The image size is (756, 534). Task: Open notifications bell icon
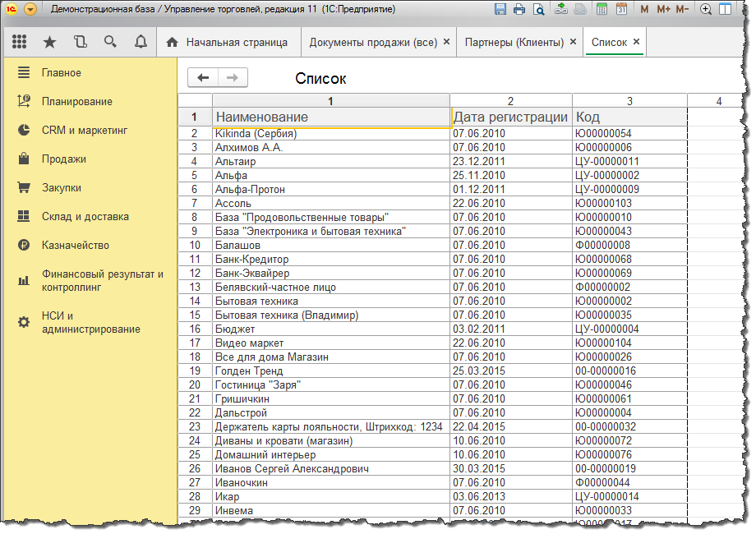pos(141,42)
